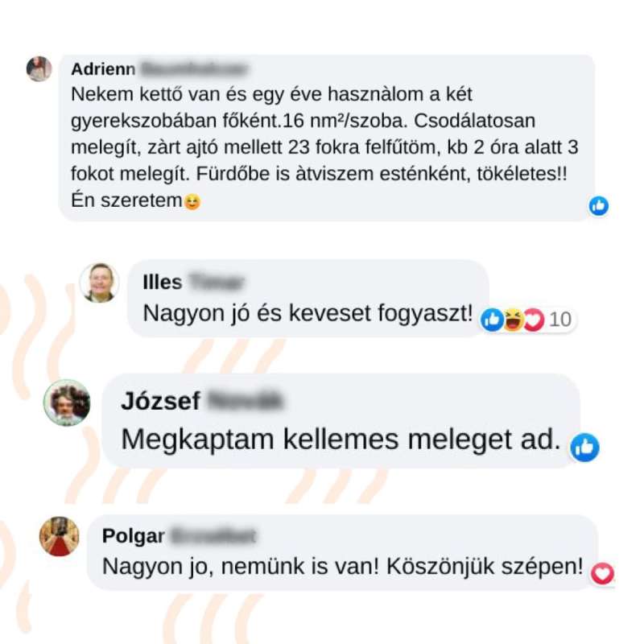This screenshot has width=644, height=644.
Task: Open Polgar's profile avatar
Action: click(59, 536)
